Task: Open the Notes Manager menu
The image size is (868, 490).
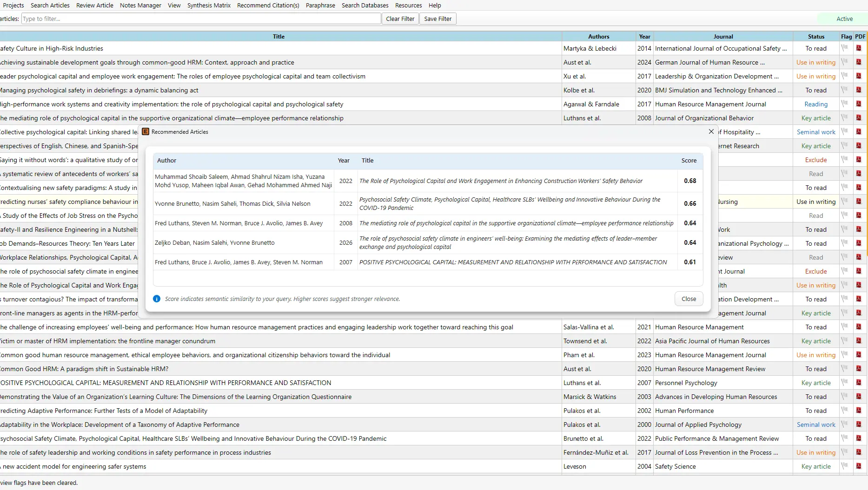Action: [140, 5]
